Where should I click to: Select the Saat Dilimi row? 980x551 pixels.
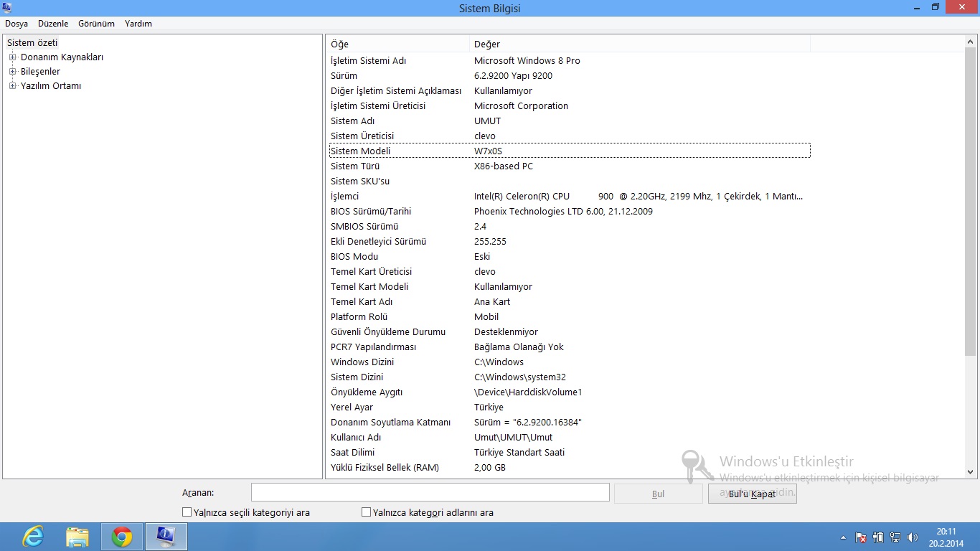point(570,453)
